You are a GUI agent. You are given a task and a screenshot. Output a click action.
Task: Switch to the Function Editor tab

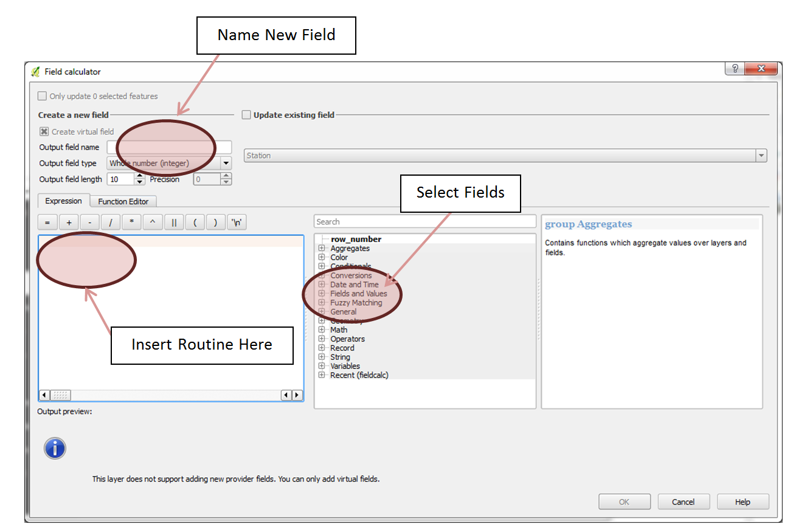123,201
